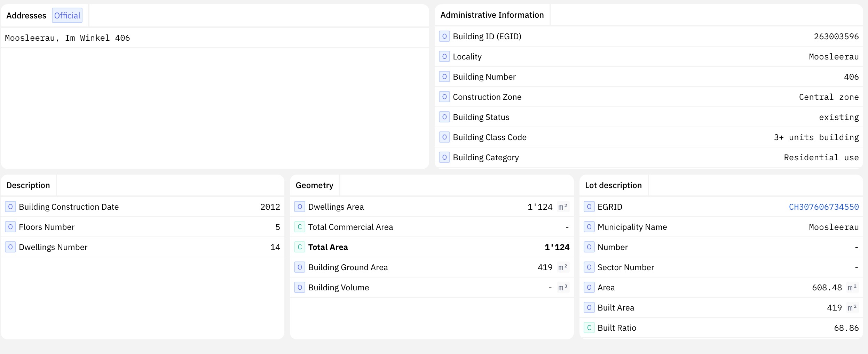Click the Total Commercial Area label
The width and height of the screenshot is (868, 354).
pyautogui.click(x=350, y=227)
